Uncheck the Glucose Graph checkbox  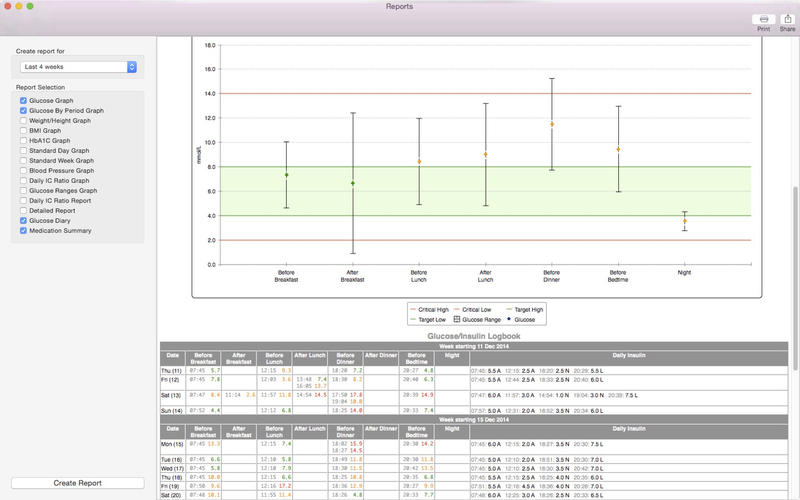pos(23,101)
